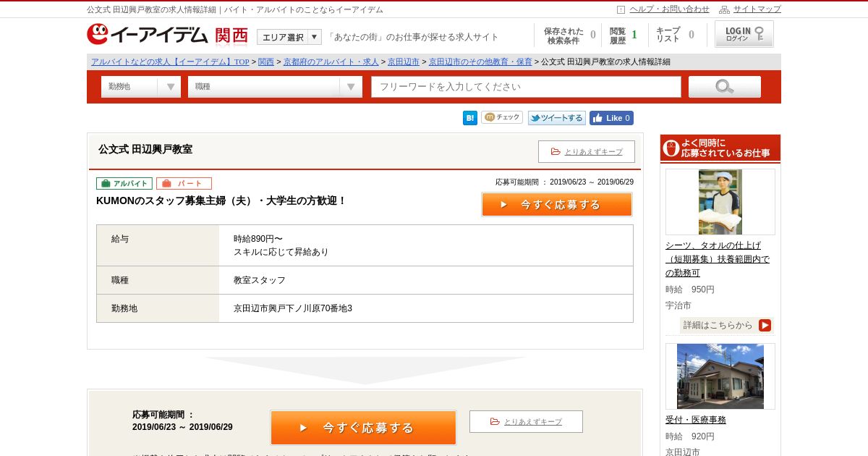The width and height of the screenshot is (868, 456).
Task: Open the 職種 dropdown
Action: click(x=275, y=87)
